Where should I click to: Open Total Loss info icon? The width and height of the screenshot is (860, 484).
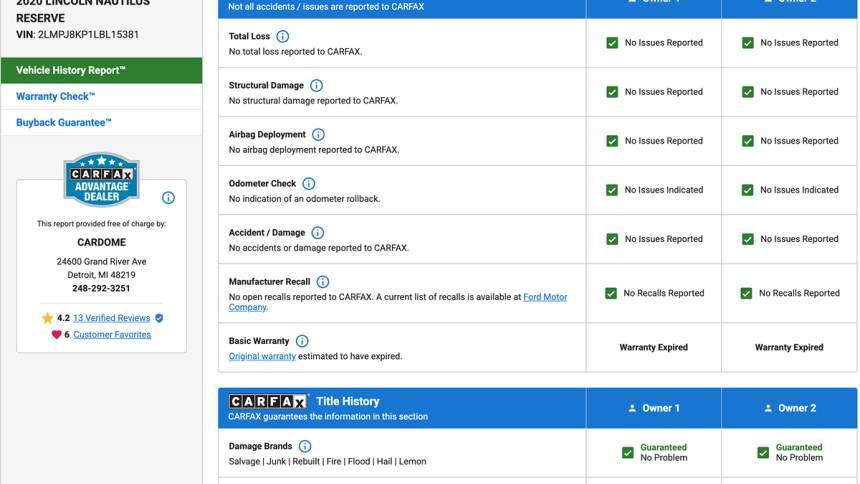(x=282, y=36)
